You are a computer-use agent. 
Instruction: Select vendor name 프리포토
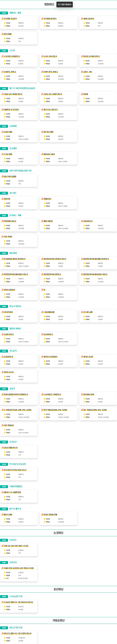(x=13, y=540)
